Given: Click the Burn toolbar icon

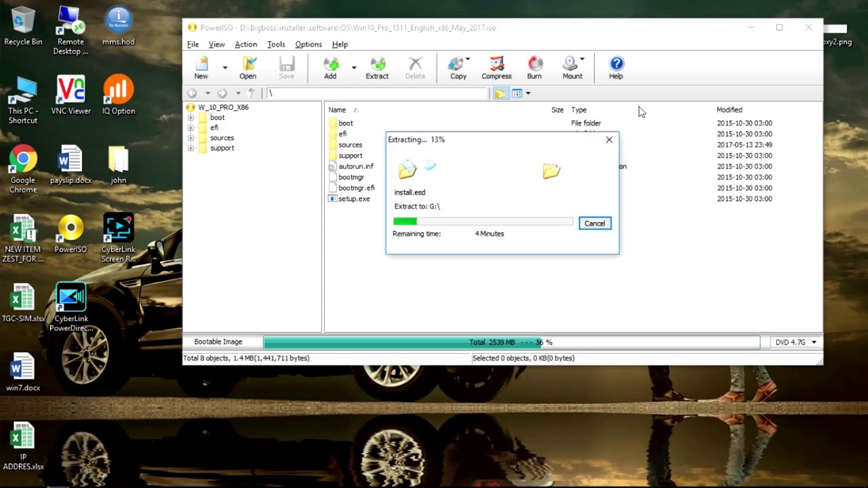Looking at the screenshot, I should point(534,68).
